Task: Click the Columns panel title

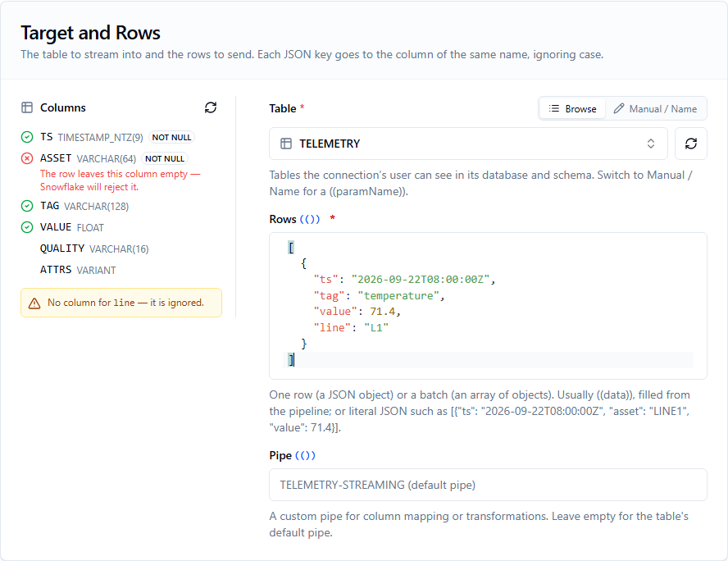Action: [62, 107]
